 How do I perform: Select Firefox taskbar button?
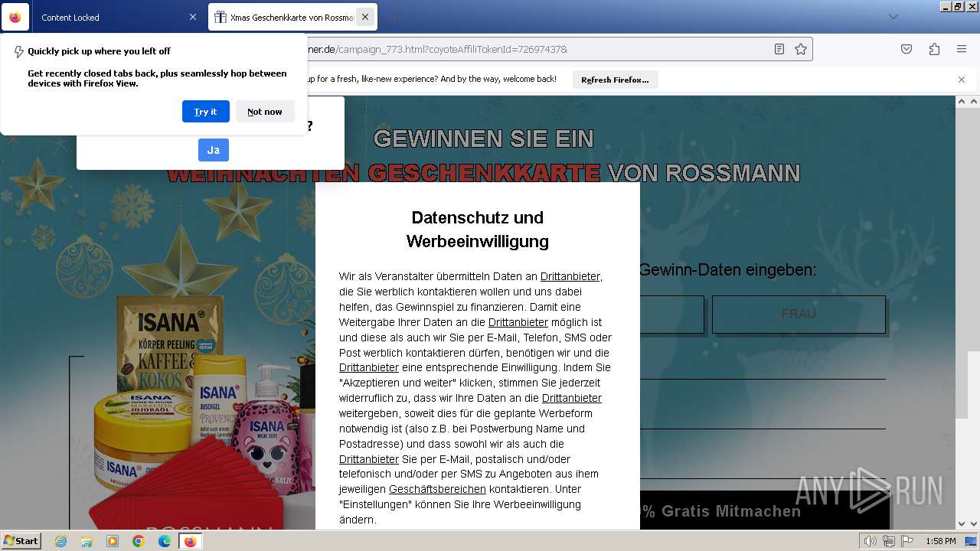[x=190, y=541]
